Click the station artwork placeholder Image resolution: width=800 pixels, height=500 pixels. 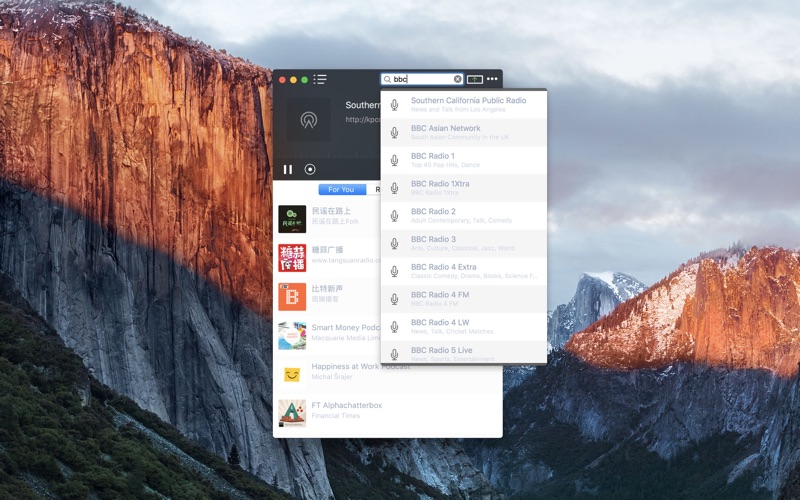[309, 120]
